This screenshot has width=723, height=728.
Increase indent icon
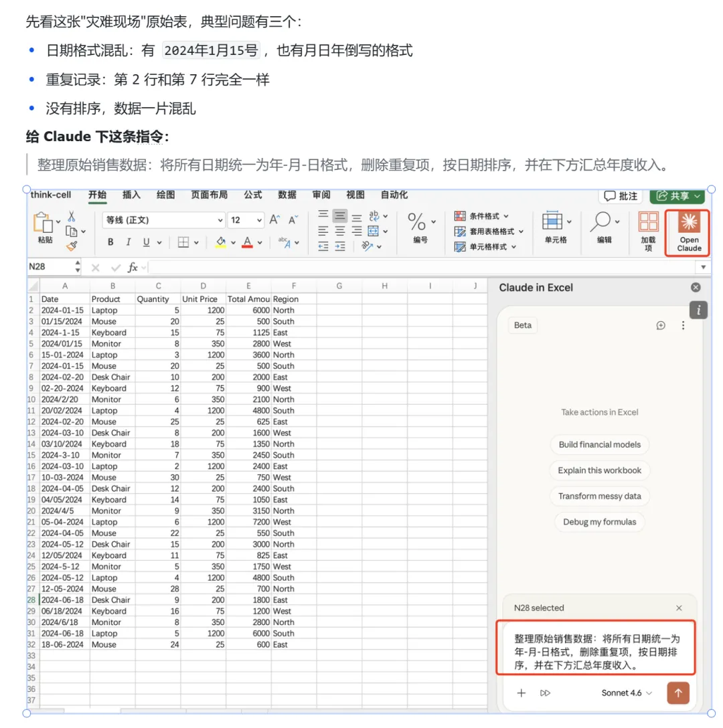pos(339,246)
